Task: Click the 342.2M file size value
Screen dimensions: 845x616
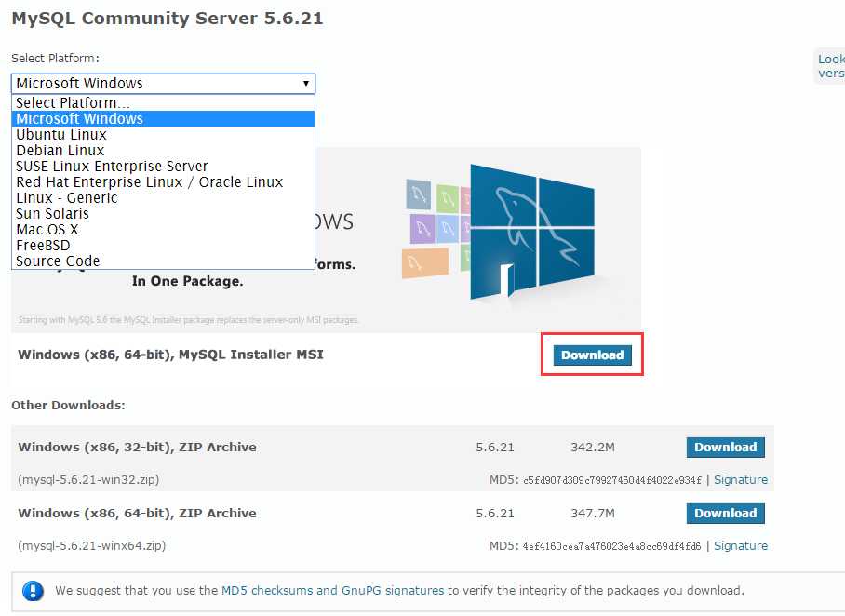Action: point(592,448)
